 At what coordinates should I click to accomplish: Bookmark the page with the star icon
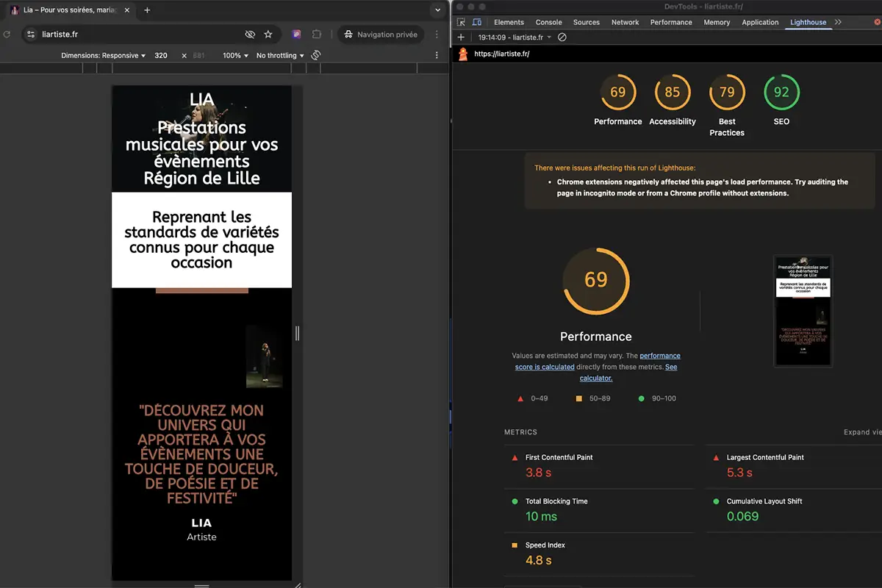tap(268, 35)
